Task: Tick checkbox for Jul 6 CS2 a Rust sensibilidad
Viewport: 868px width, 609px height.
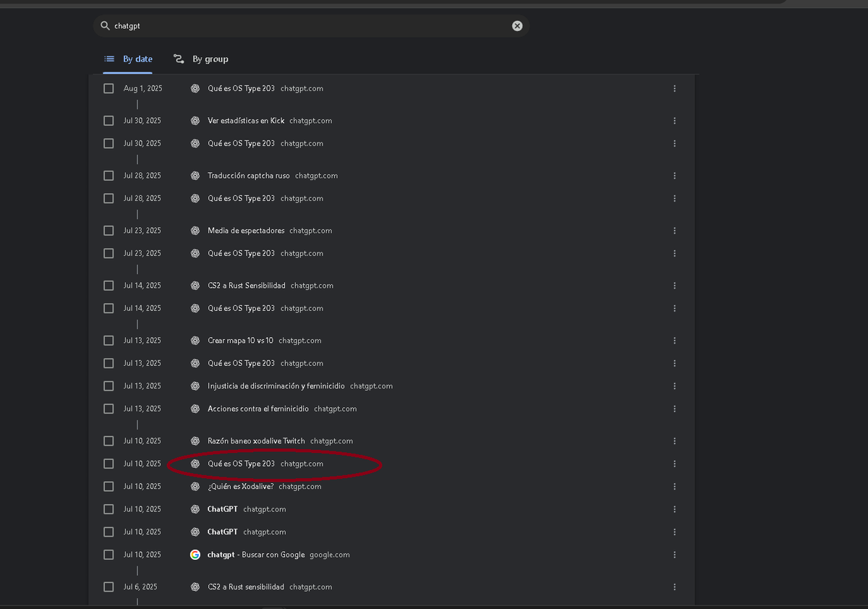Action: coord(109,587)
